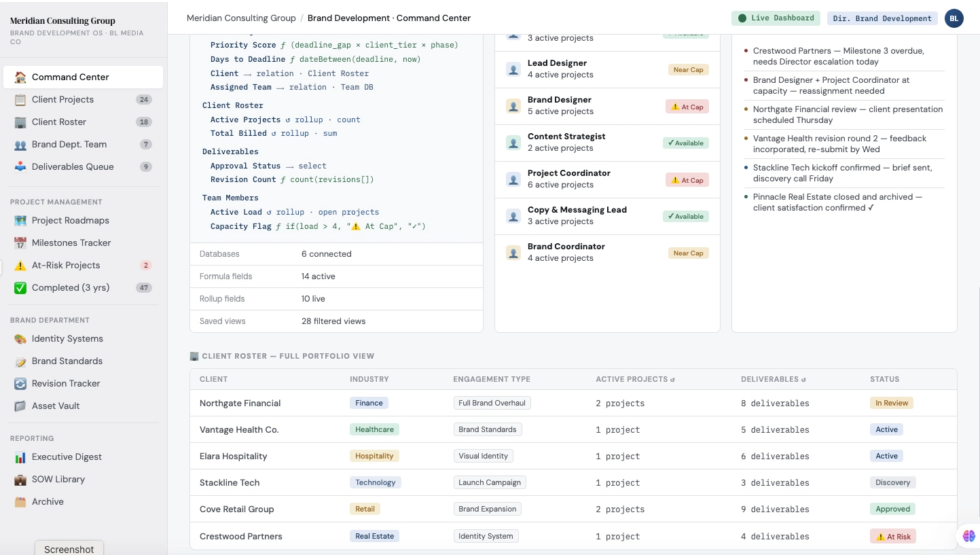
Task: Open the Brand Dept. Team page
Action: pyautogui.click(x=69, y=145)
